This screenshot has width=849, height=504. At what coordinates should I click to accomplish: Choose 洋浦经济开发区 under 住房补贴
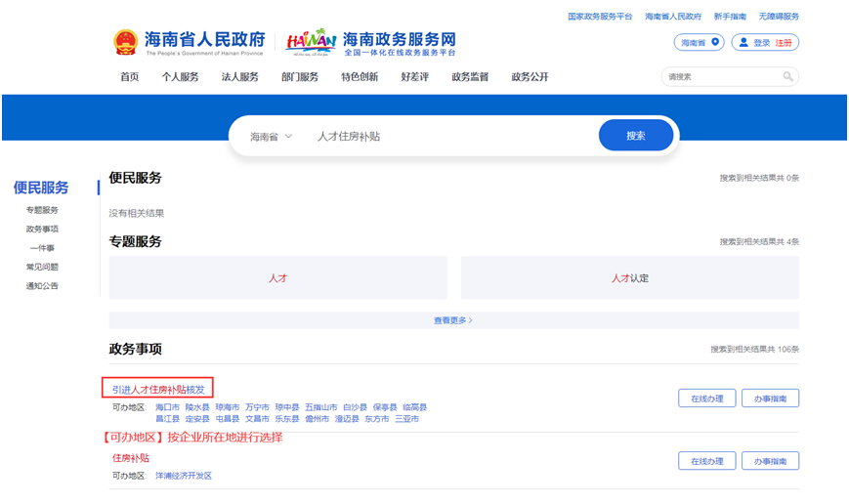(x=184, y=476)
